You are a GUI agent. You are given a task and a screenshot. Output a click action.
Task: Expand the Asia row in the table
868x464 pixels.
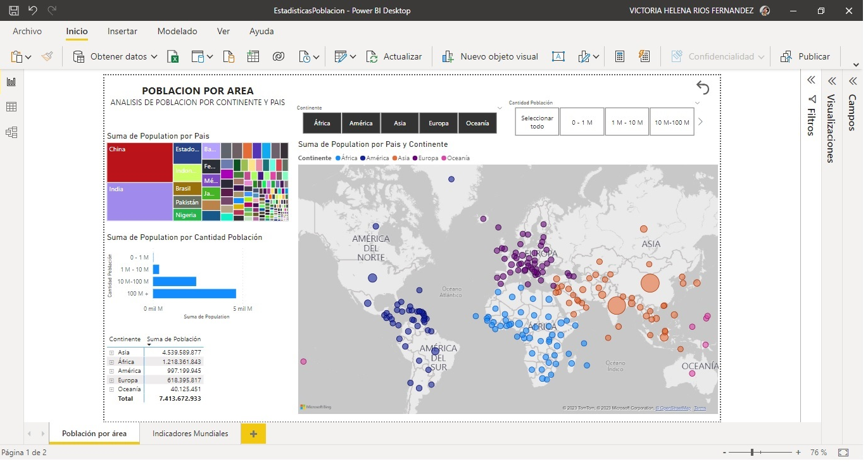pyautogui.click(x=113, y=352)
